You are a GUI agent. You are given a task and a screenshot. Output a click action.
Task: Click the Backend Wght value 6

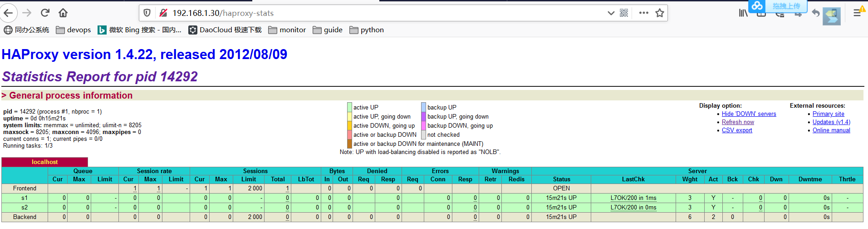coord(690,217)
